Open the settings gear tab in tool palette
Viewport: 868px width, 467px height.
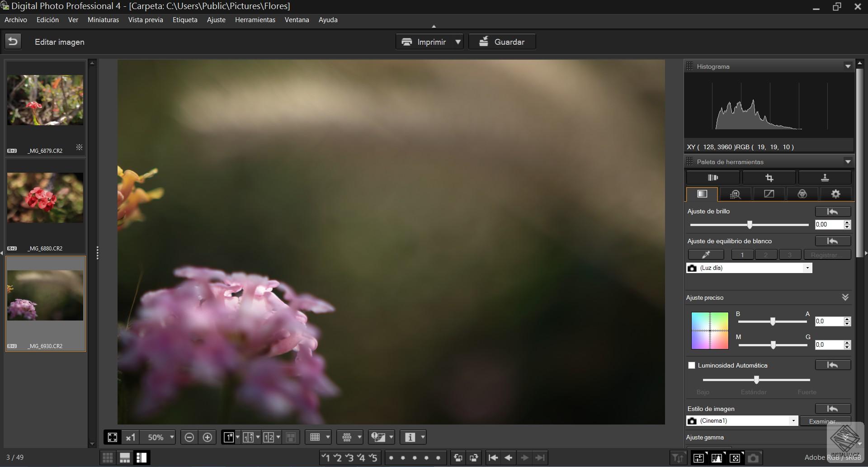[x=835, y=194]
